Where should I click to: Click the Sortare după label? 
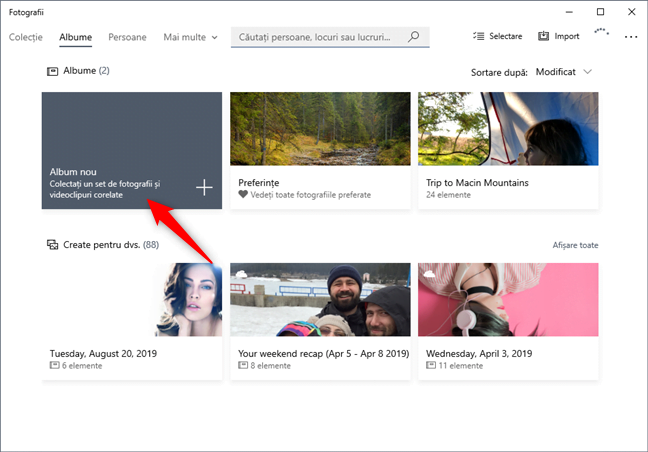click(499, 73)
